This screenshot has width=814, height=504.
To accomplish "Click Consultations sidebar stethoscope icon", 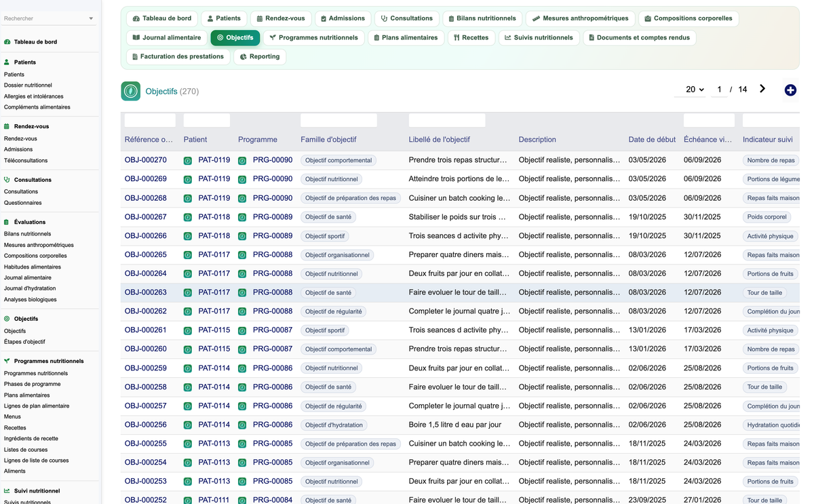I will (7, 180).
